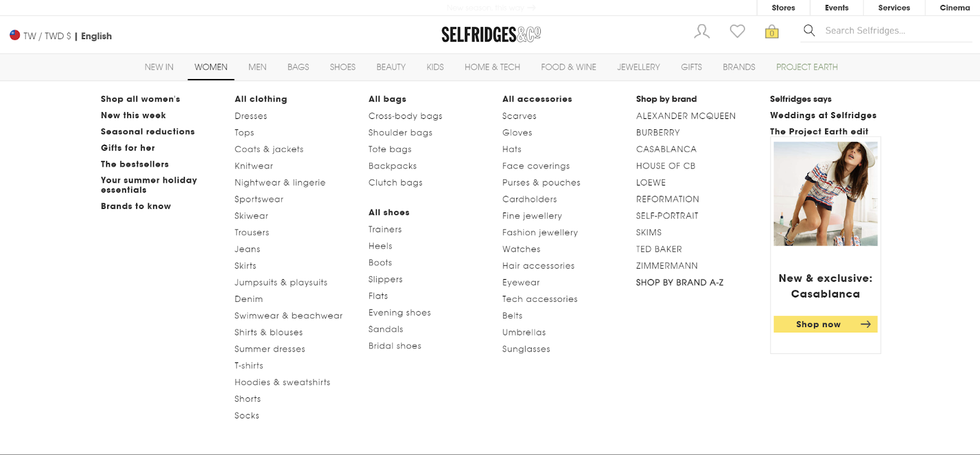Go to SHOP BY BRAND A-Z
Image resolution: width=980 pixels, height=455 pixels.
point(679,282)
